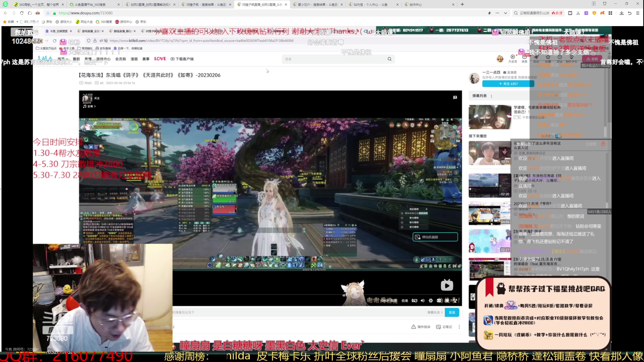Screen dimensions: 644x362
Task: Open the recommended video thumbnail with 02:20 duration
Action: pyautogui.click(x=490, y=186)
